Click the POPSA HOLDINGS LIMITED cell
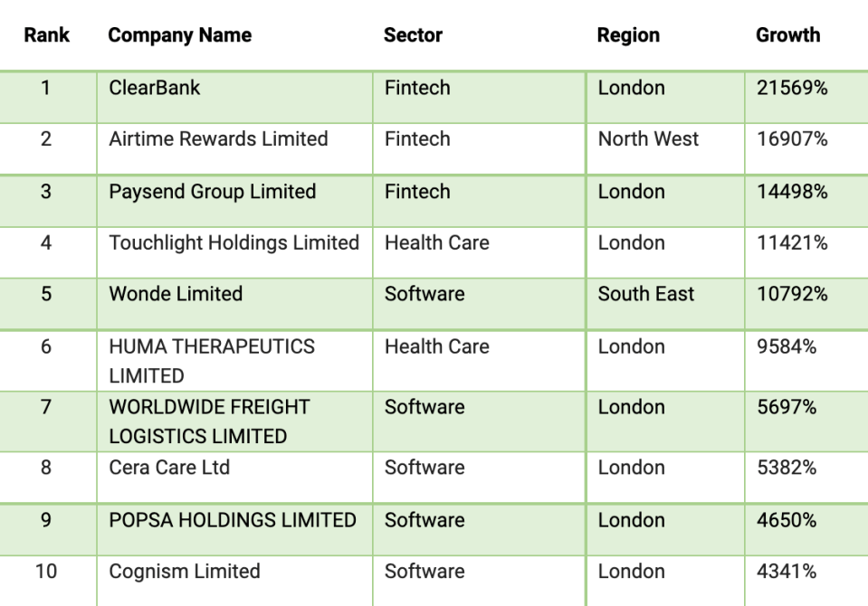Screen dimensions: 868x606 (233, 520)
